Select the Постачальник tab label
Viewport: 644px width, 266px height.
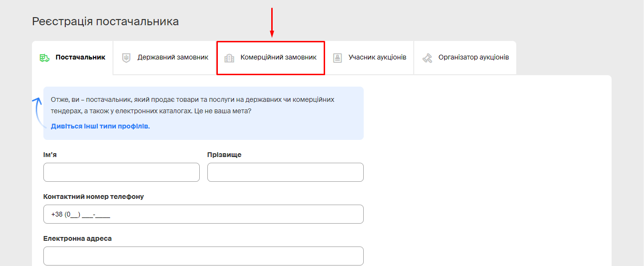click(80, 58)
